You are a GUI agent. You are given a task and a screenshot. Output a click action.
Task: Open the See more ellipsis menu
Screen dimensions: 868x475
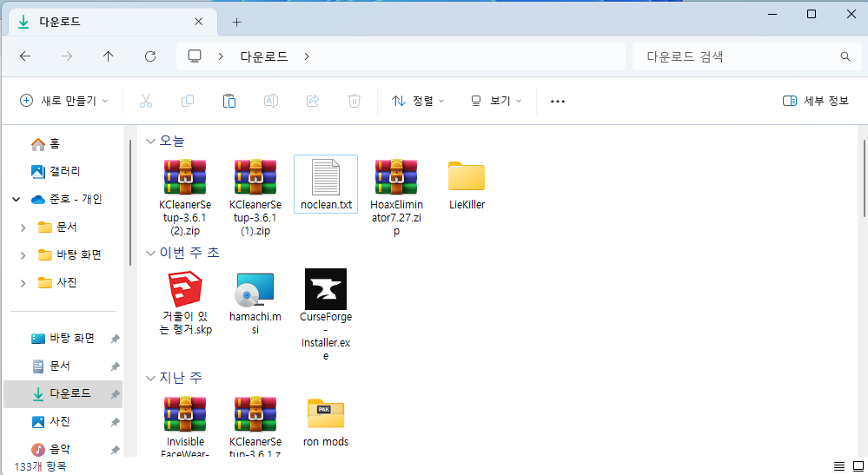[x=558, y=101]
